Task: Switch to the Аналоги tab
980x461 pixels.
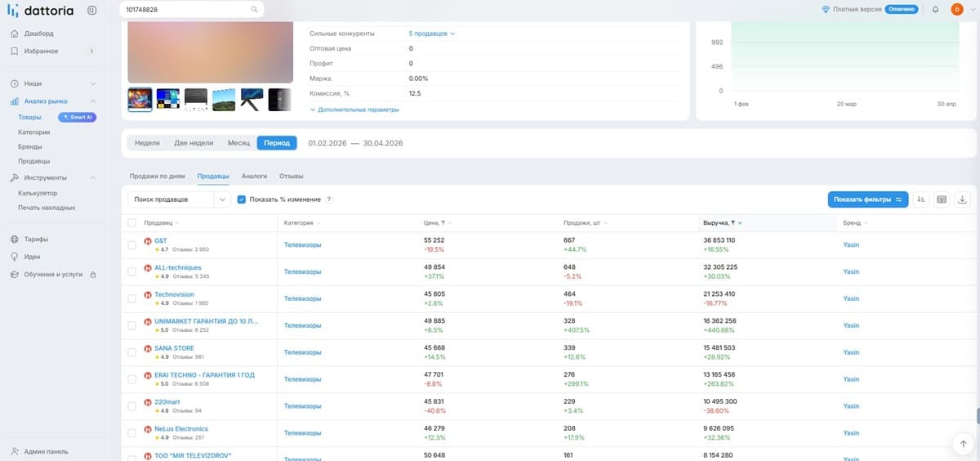Action: click(x=254, y=176)
